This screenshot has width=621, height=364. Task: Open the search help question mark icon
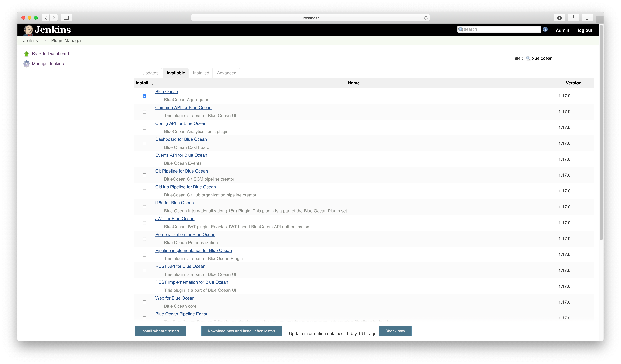point(545,29)
